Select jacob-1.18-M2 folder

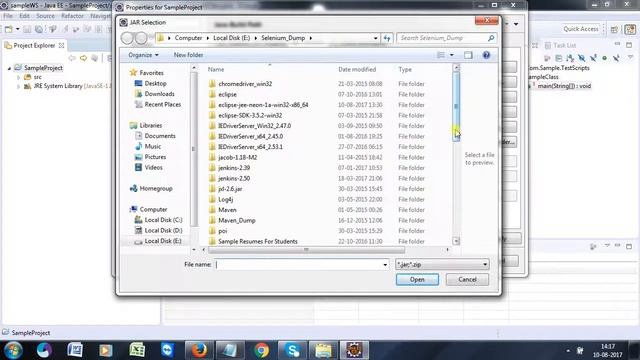pyautogui.click(x=238, y=157)
